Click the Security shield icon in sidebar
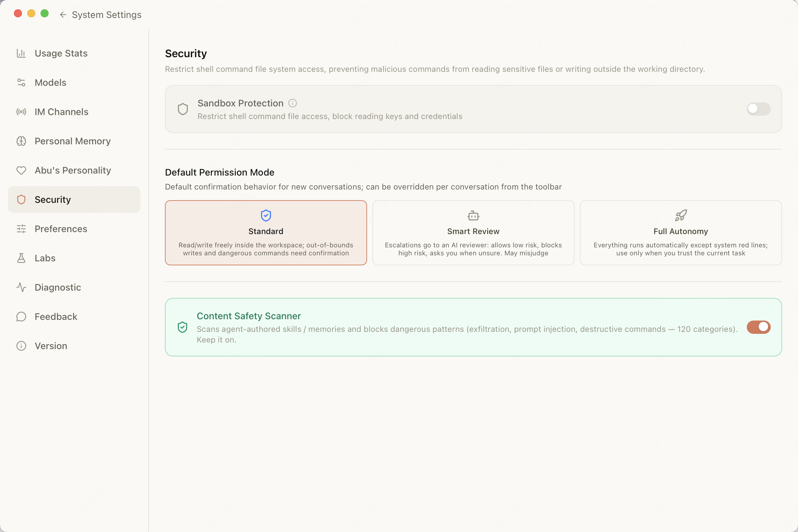Image resolution: width=798 pixels, height=532 pixels. pos(21,199)
